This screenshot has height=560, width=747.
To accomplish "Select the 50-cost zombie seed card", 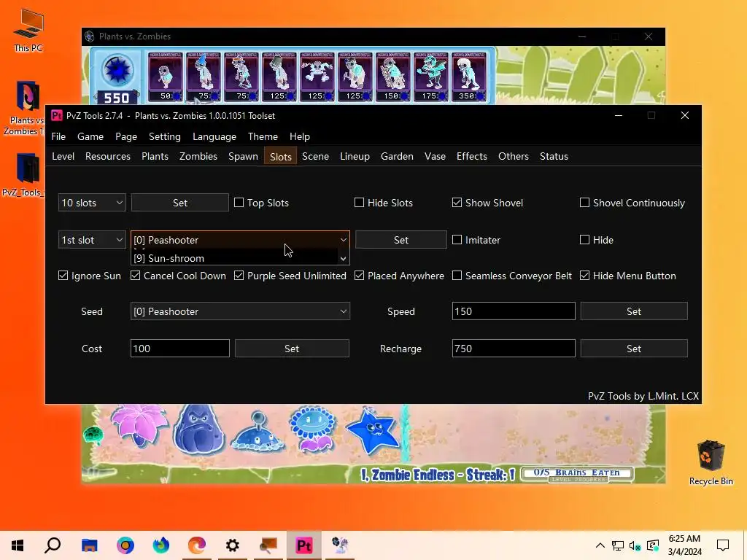I will pos(166,77).
